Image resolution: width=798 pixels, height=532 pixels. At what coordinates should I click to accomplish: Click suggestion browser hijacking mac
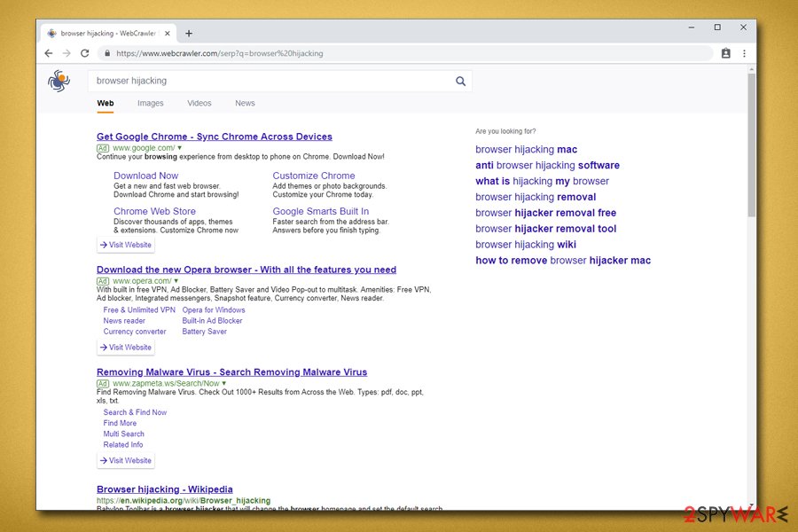(526, 150)
